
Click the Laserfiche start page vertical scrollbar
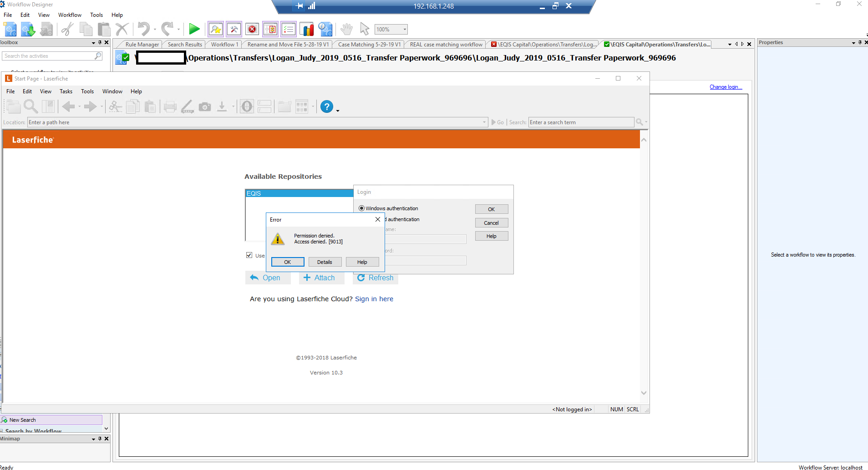point(644,266)
